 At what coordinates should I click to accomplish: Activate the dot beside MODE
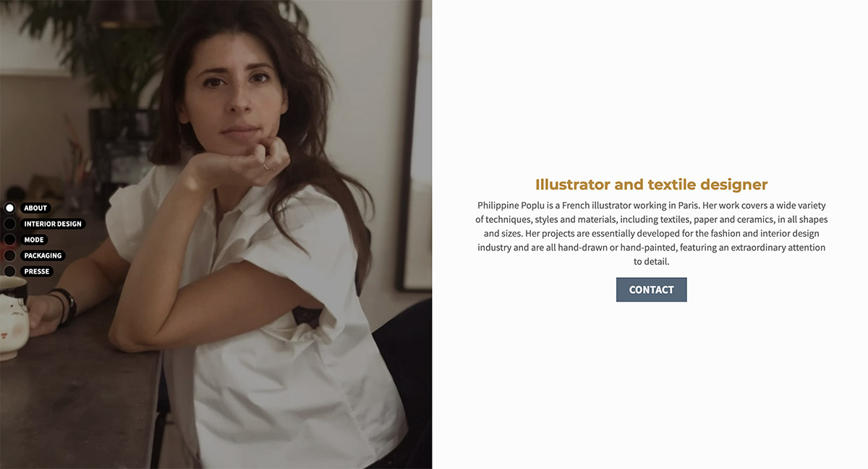tap(9, 240)
